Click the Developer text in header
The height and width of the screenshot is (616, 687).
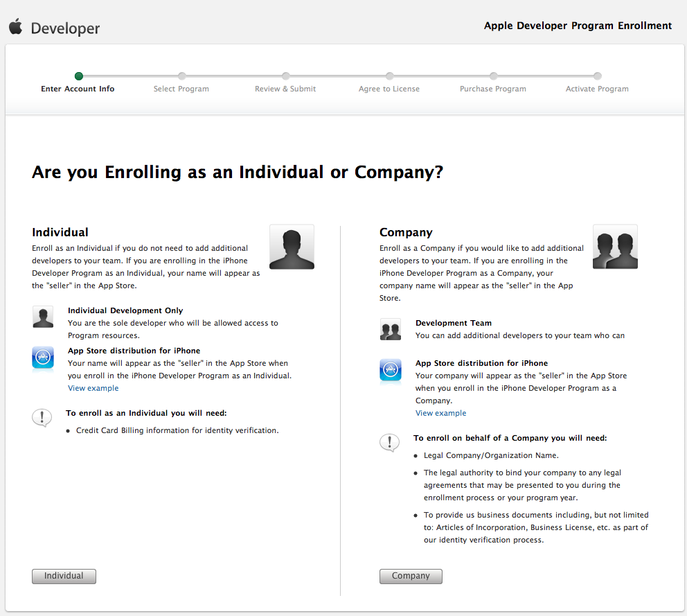pyautogui.click(x=66, y=28)
